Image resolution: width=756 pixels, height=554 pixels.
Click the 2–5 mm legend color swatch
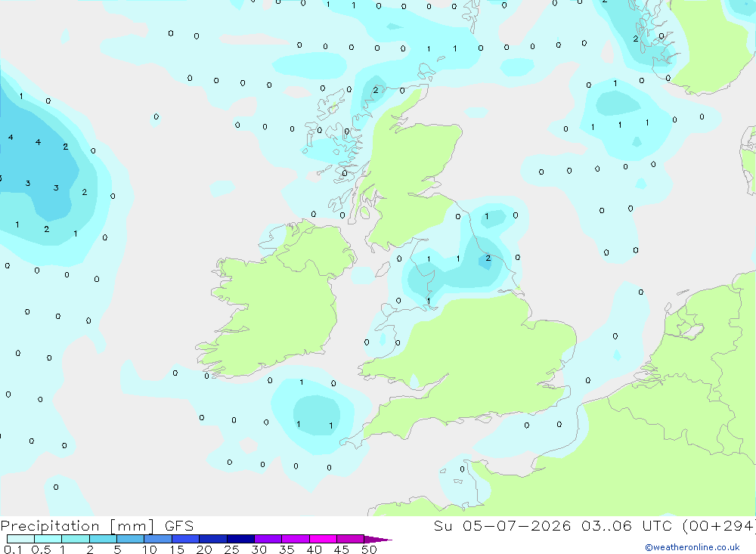103,539
